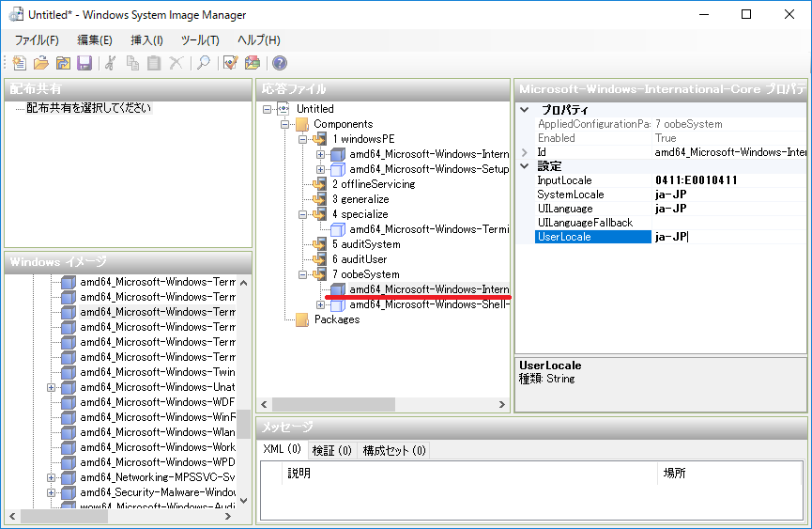
Task: Open the ヘルプ(H) menu
Action: coord(258,39)
